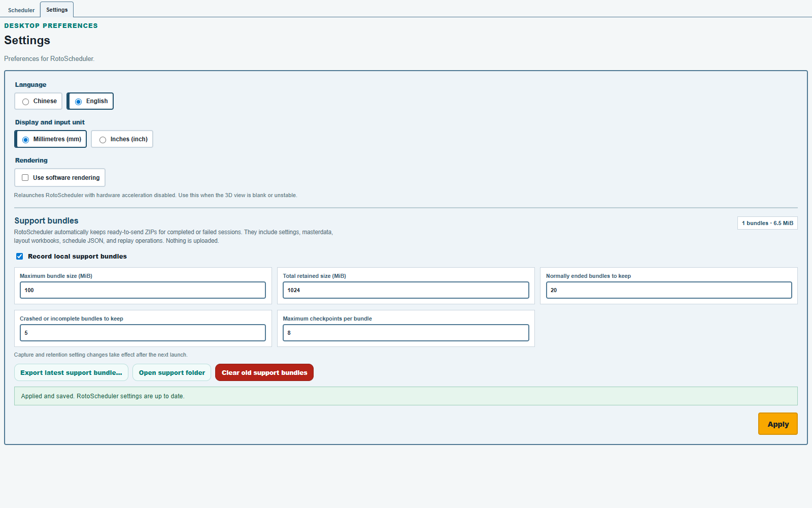Screen dimensions: 812x508
Task: Choose Chinese as the language
Action: pos(39,101)
